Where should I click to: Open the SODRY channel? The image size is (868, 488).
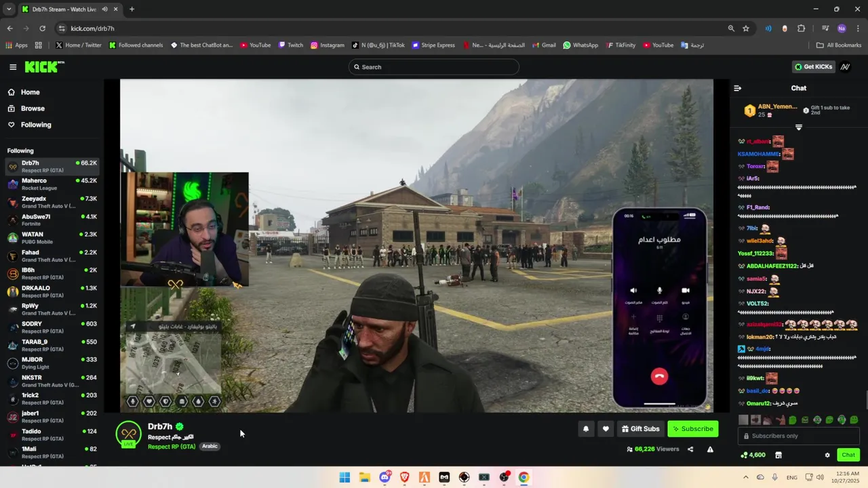[x=52, y=327]
